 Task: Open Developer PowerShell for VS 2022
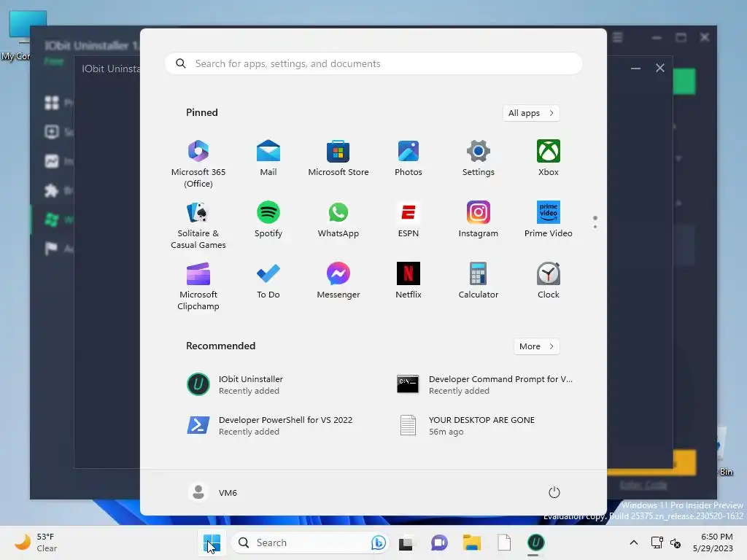[268, 425]
